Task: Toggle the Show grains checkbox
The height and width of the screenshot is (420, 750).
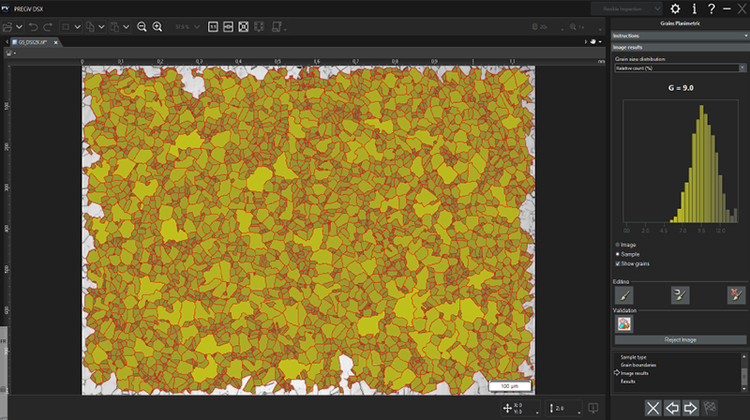Action: click(x=617, y=263)
